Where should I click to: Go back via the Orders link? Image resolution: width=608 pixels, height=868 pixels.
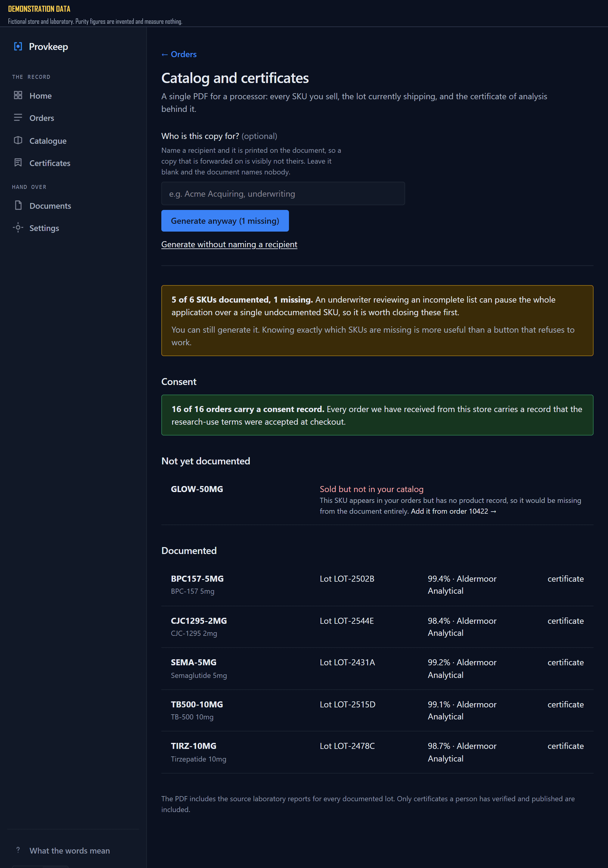pos(179,54)
